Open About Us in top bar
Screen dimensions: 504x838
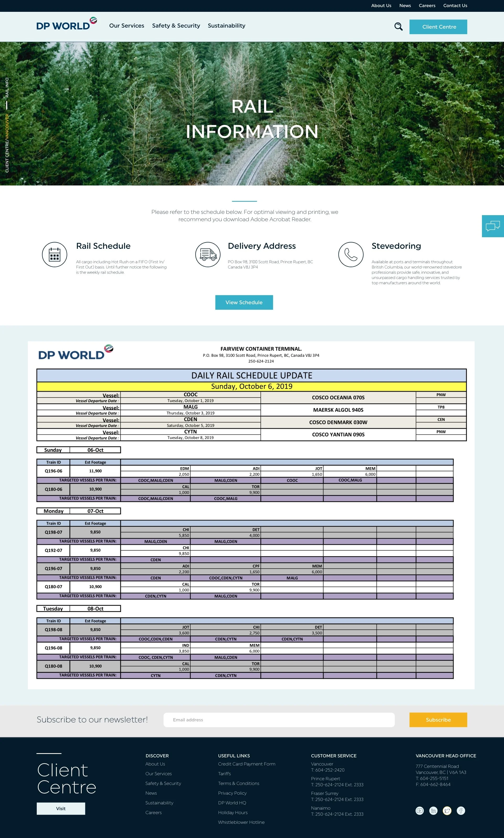pos(381,6)
